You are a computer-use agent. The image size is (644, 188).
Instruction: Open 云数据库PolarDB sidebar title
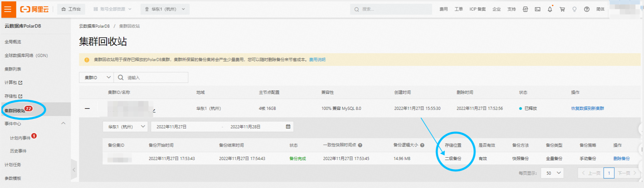(23, 26)
